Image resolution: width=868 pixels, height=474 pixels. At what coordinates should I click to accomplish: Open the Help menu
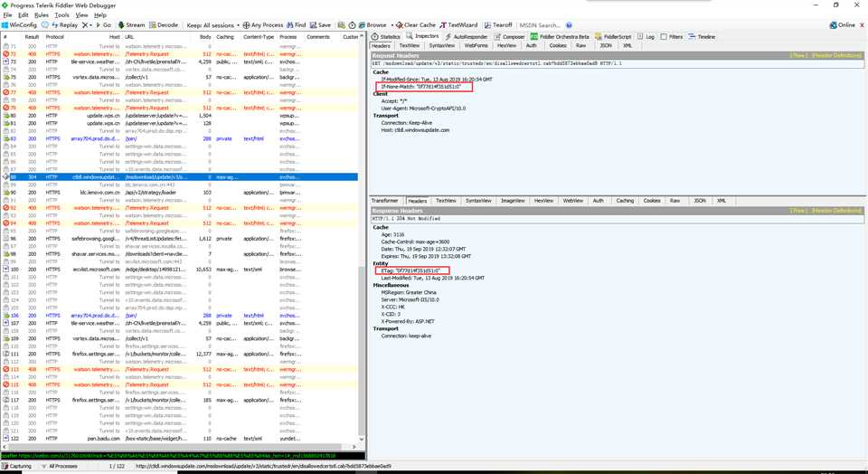100,15
